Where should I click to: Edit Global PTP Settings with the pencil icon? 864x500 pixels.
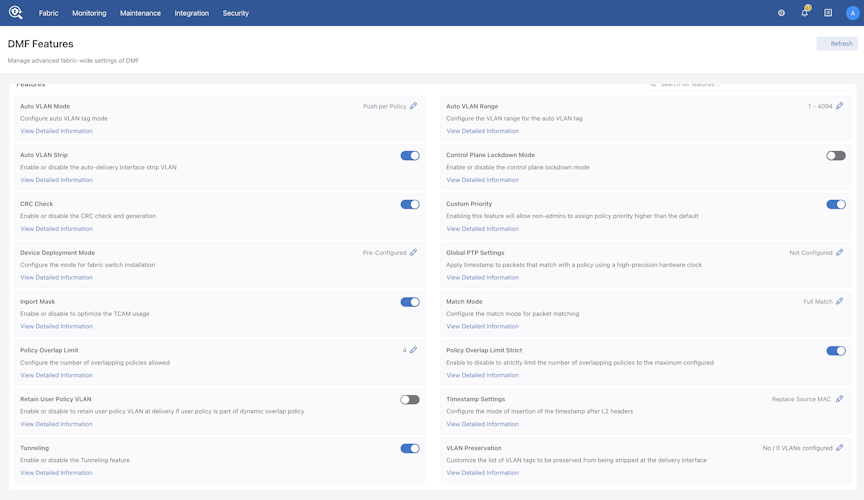[x=840, y=252]
